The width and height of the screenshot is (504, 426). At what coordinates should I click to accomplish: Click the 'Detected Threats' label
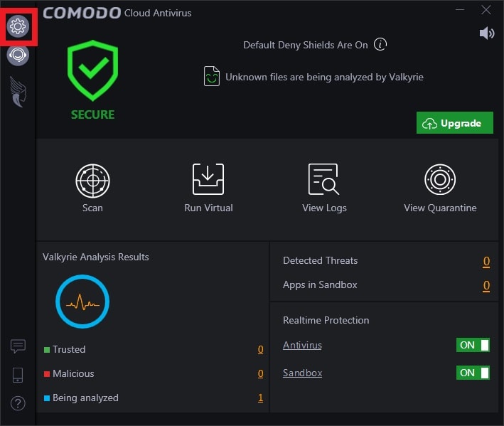point(320,260)
